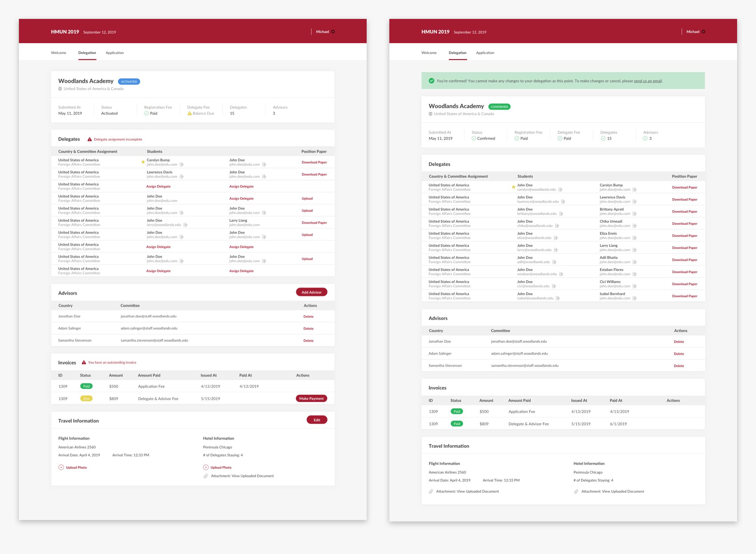
Task: Click the star icon next to Carolyn Bump
Action: 143,162
